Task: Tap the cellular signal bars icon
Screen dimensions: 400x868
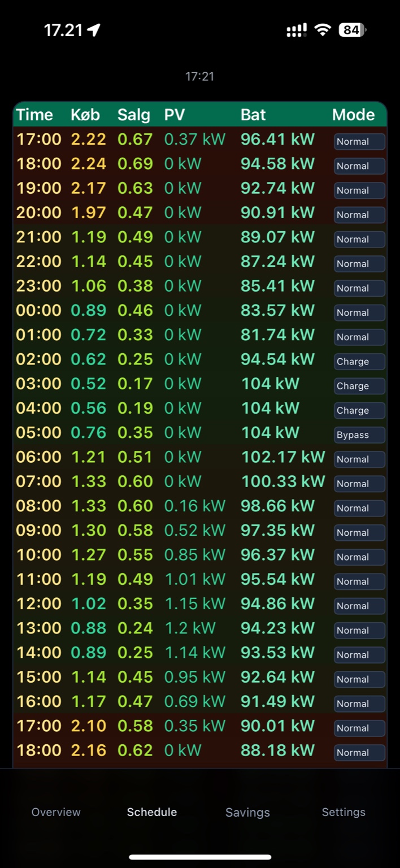Action: point(297,31)
